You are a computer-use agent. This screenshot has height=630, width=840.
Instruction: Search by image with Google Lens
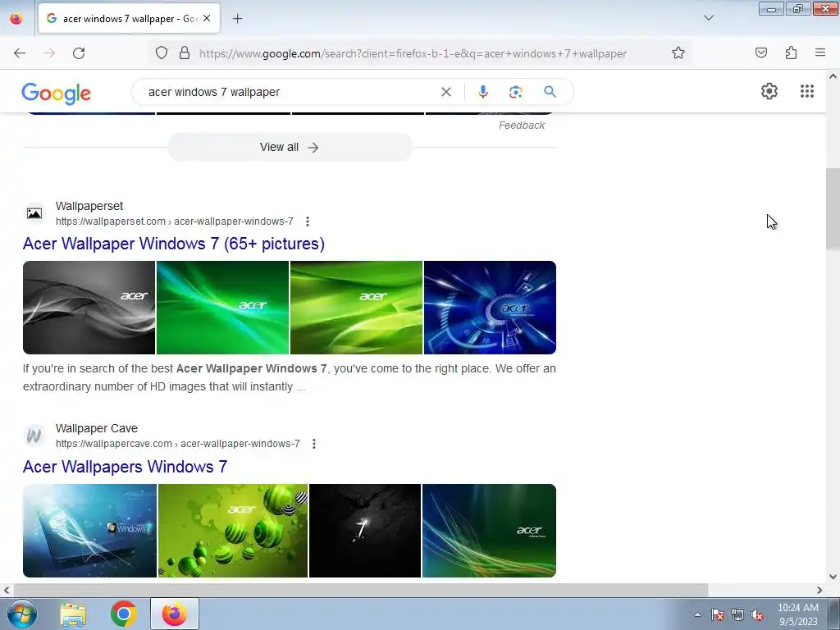(516, 92)
